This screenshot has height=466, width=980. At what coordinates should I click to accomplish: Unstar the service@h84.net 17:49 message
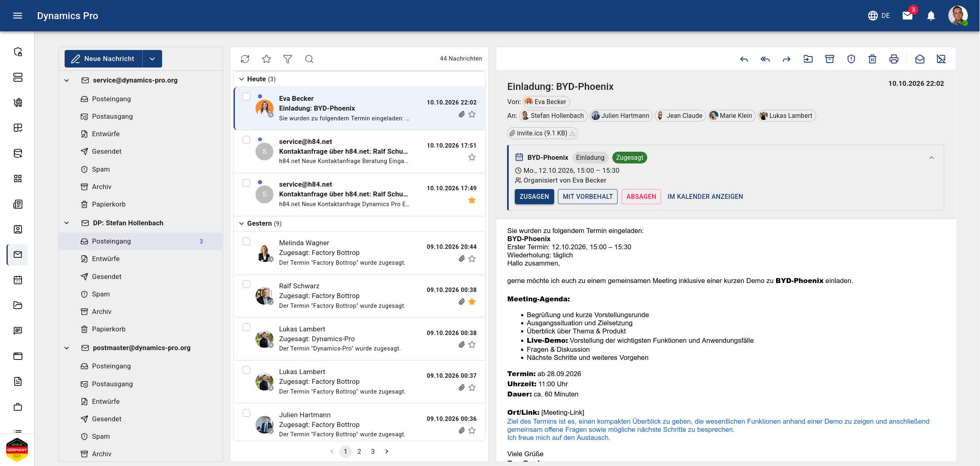pos(472,200)
